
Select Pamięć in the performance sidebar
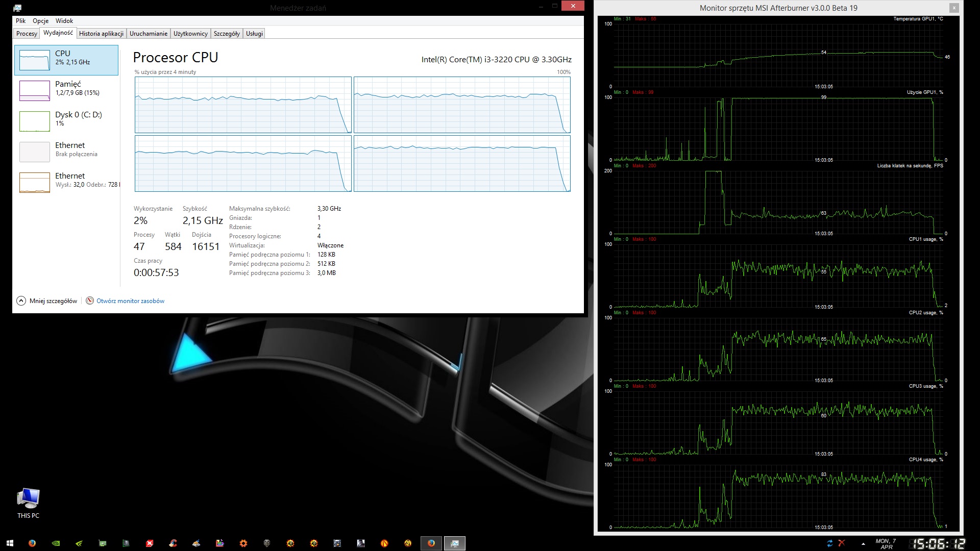[x=66, y=90]
